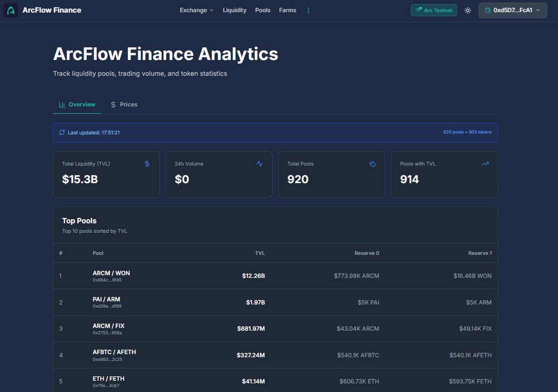Image resolution: width=558 pixels, height=392 pixels.
Task: Click the Reserve 0 column header
Action: [367, 253]
